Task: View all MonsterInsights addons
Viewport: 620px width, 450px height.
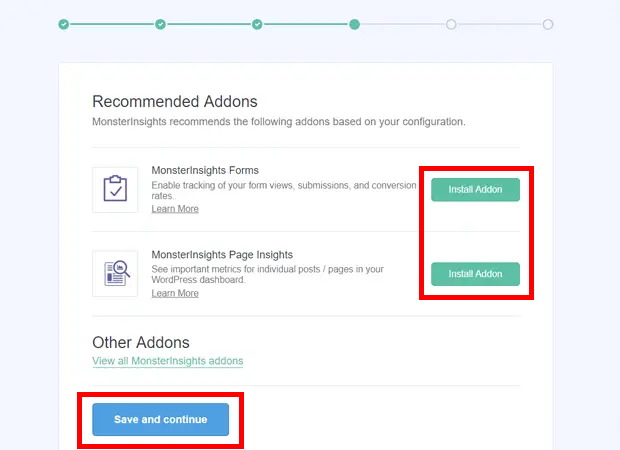Action: pos(167,361)
